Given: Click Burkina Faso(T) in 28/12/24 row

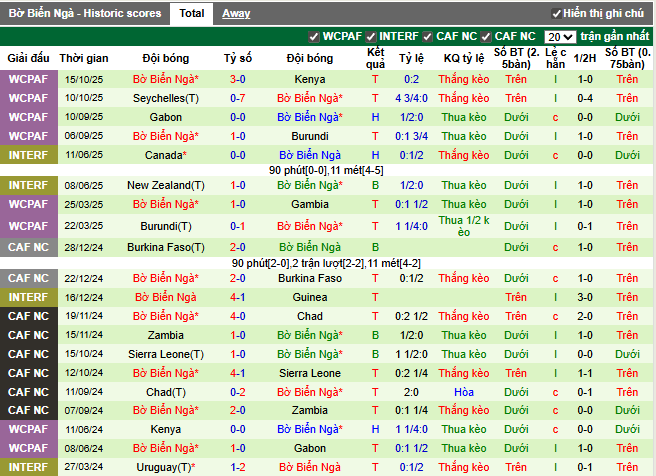Looking at the screenshot, I should pos(166,248).
